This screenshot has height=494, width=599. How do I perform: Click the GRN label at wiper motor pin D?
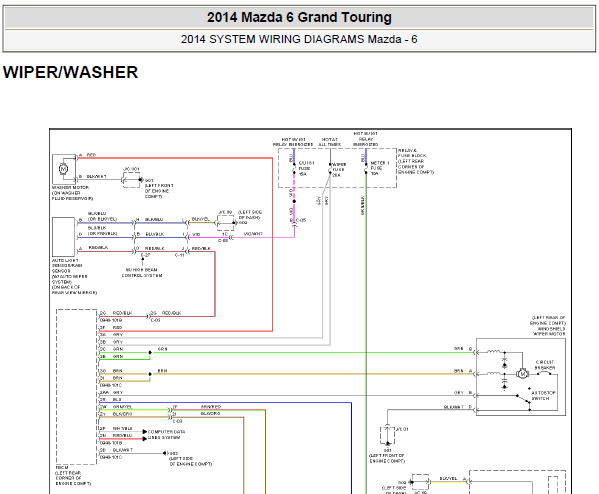coord(458,349)
